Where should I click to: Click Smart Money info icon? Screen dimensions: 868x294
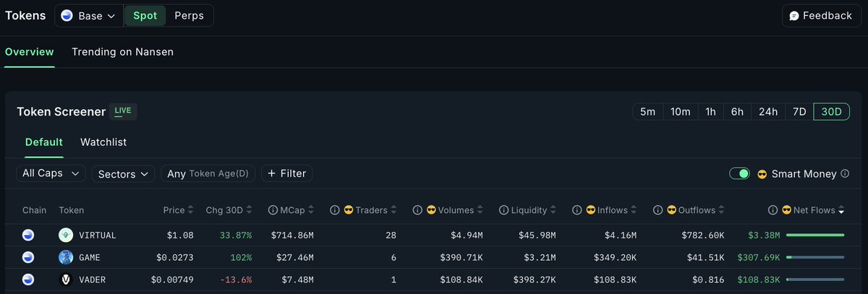(x=846, y=174)
